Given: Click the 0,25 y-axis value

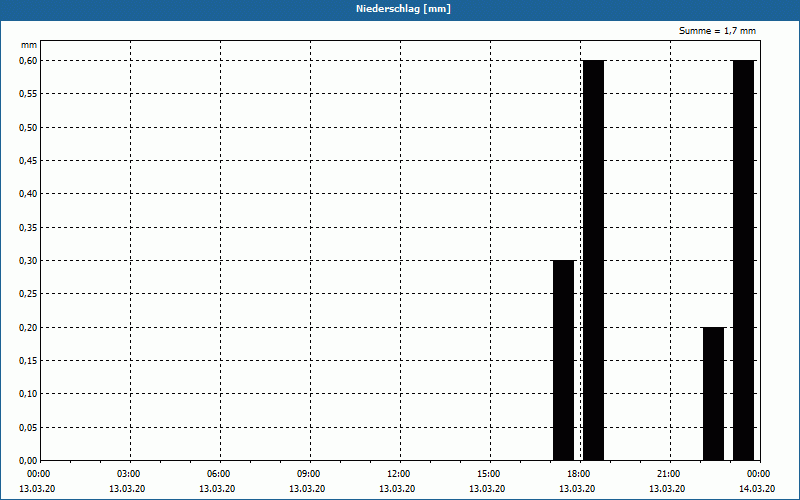Looking at the screenshot, I should point(28,294).
